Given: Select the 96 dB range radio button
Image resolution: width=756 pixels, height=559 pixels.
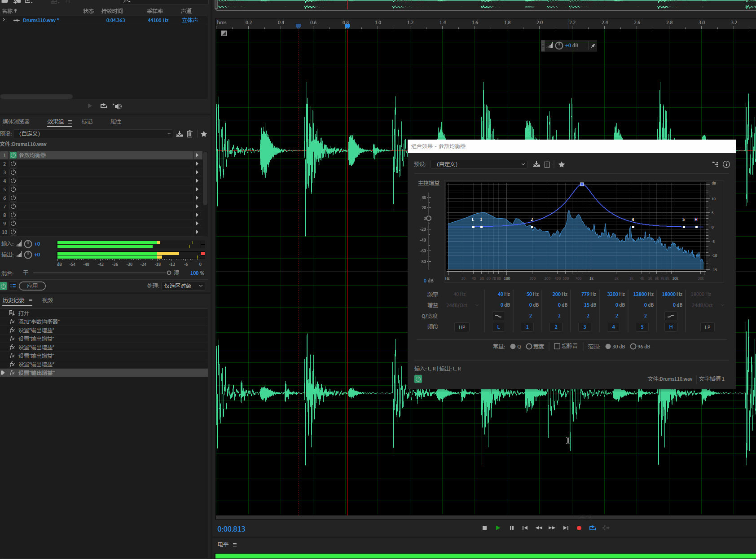Looking at the screenshot, I should (633, 346).
